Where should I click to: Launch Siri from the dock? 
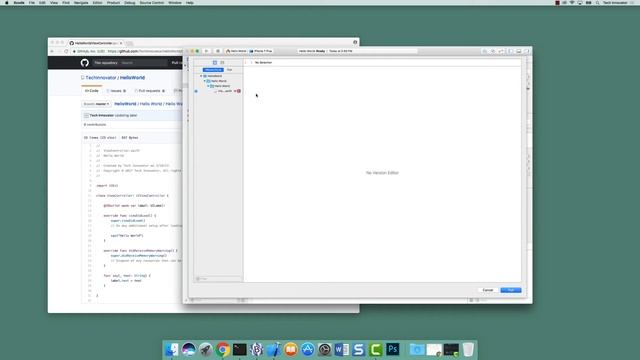pyautogui.click(x=189, y=349)
